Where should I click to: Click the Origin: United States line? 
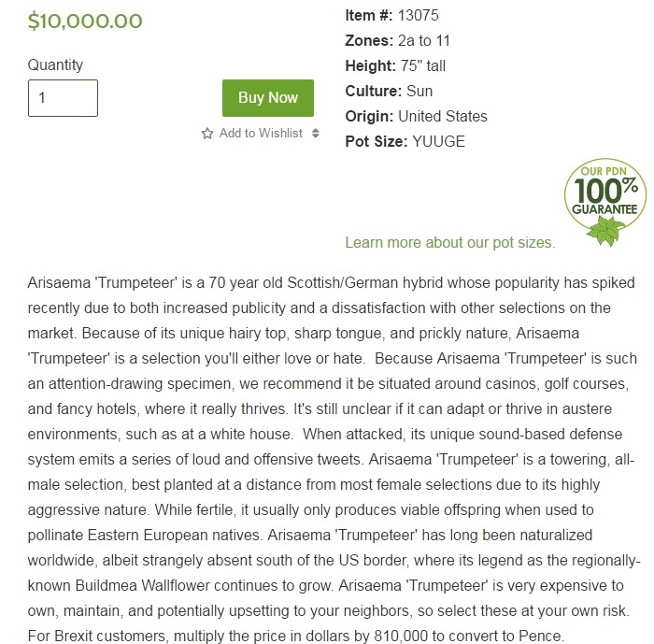pyautogui.click(x=416, y=117)
